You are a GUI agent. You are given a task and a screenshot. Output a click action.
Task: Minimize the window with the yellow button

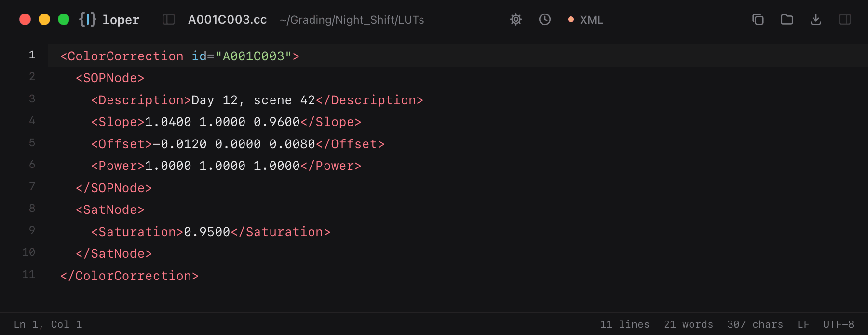44,19
